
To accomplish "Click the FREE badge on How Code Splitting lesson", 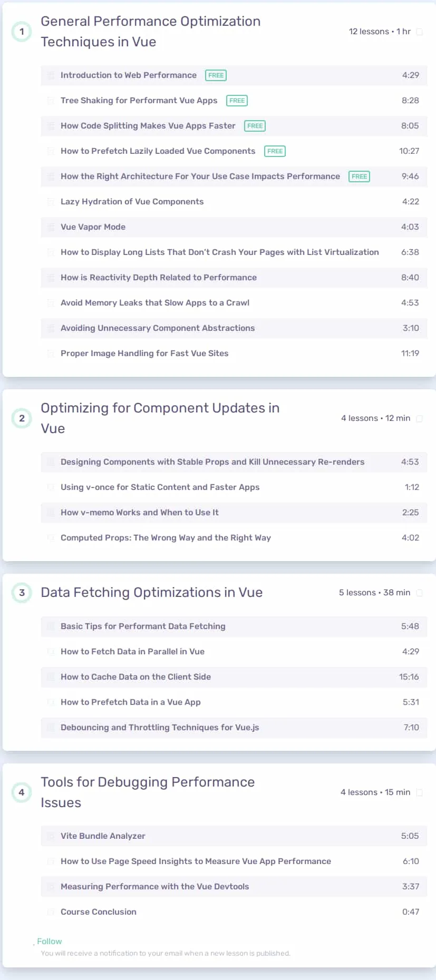I will point(255,126).
